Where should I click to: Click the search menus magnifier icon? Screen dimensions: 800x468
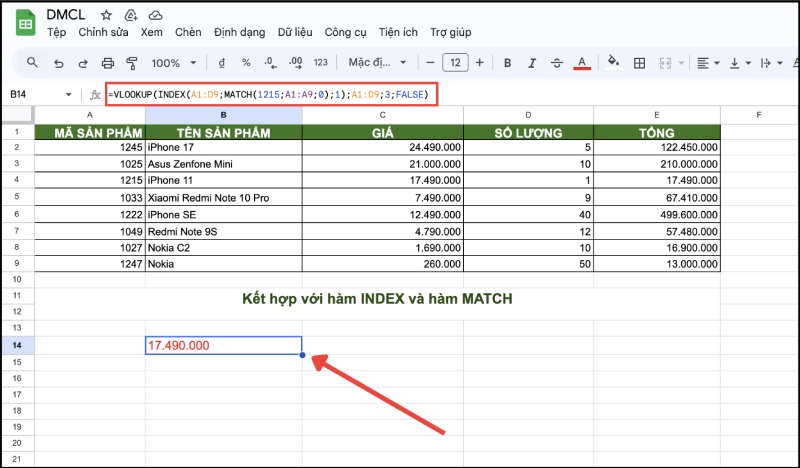pyautogui.click(x=32, y=63)
